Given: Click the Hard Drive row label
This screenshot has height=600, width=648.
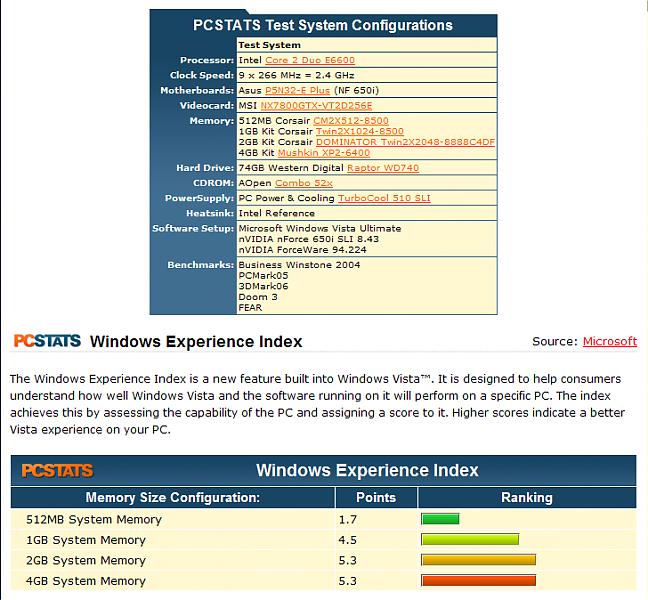Looking at the screenshot, I should [x=205, y=168].
